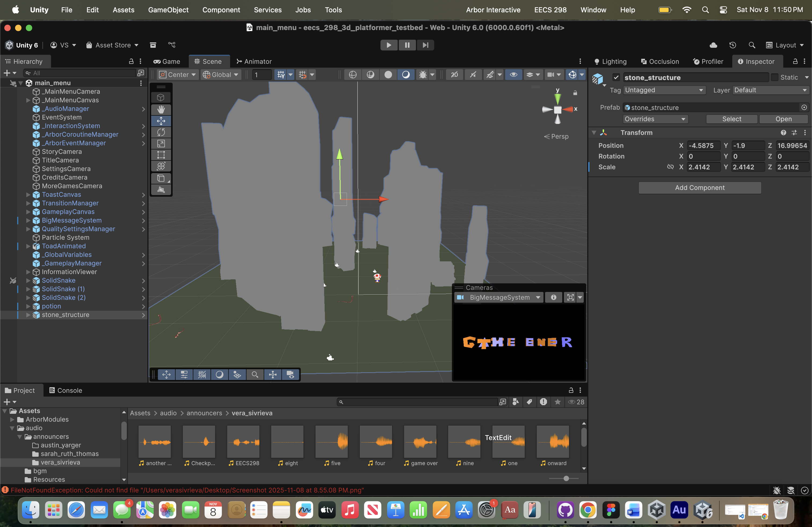812x527 pixels.
Task: Open Unity Version Control history icon
Action: (733, 45)
